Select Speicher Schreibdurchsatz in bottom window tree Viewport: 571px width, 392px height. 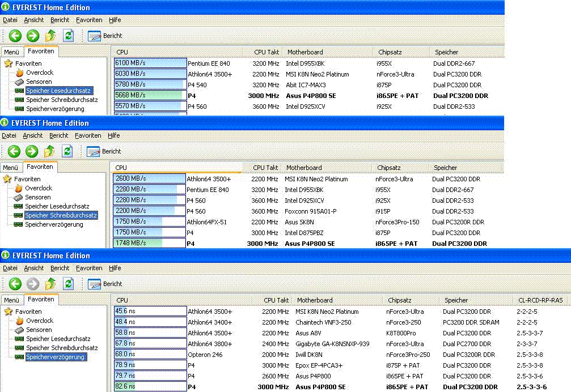tap(62, 348)
